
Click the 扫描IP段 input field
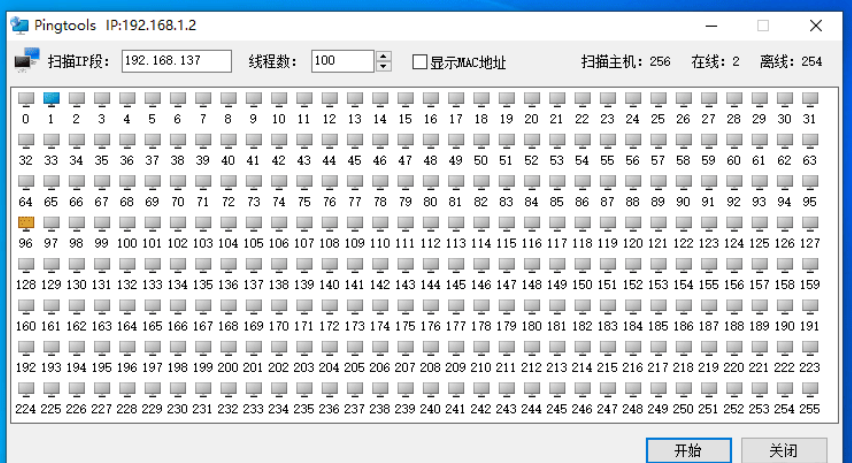tap(177, 61)
